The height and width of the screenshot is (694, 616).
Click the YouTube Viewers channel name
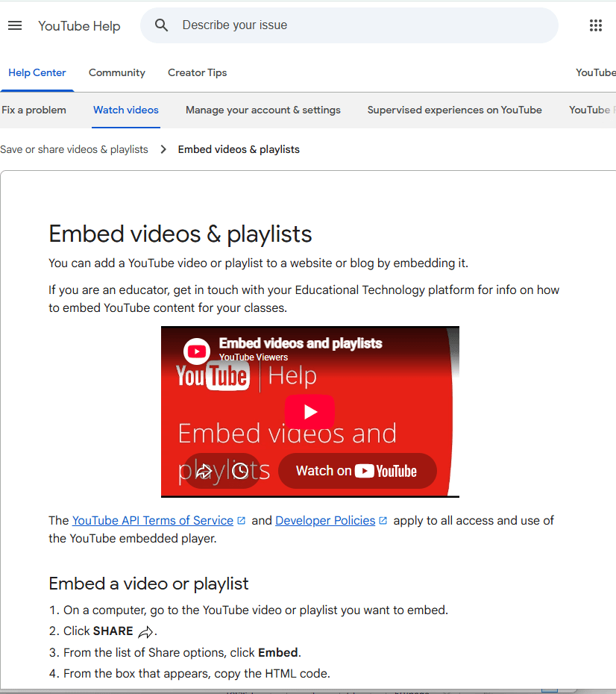pos(254,357)
